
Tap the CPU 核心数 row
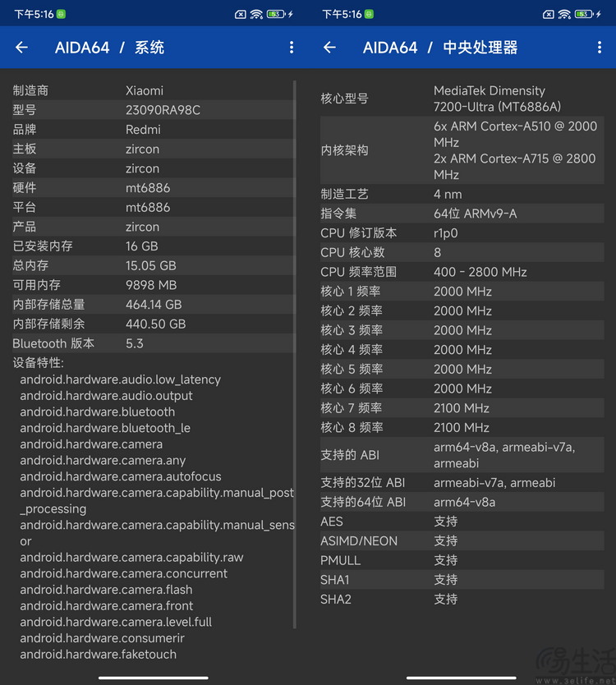(x=462, y=252)
